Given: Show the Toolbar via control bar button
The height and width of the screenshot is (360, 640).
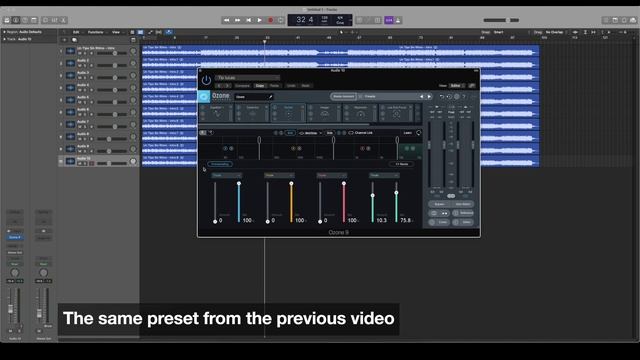Looking at the screenshot, I should [x=34, y=20].
